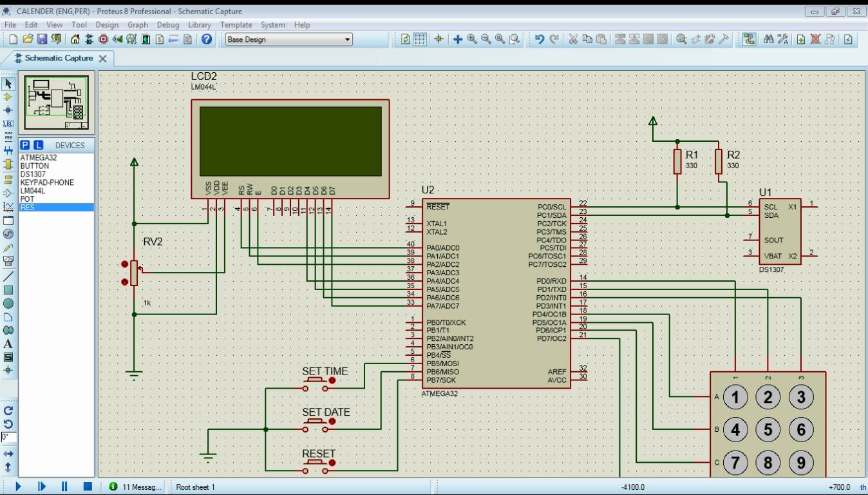Open the Debug menu

pos(168,24)
